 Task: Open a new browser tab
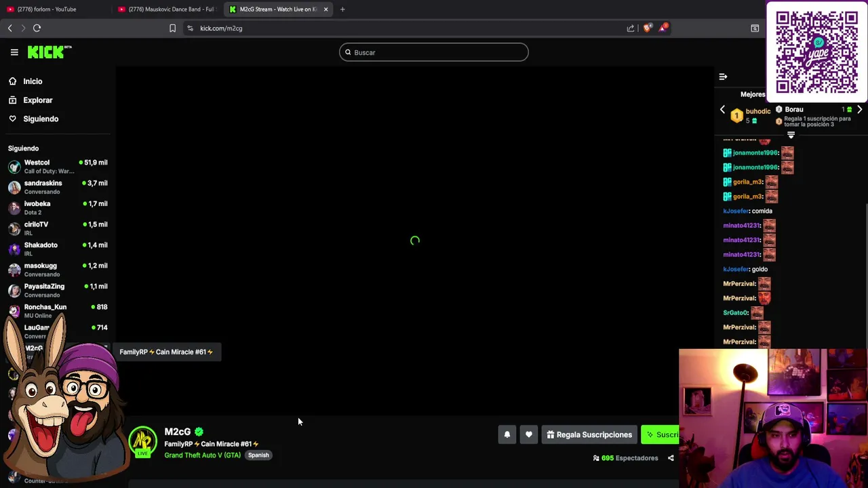click(342, 9)
